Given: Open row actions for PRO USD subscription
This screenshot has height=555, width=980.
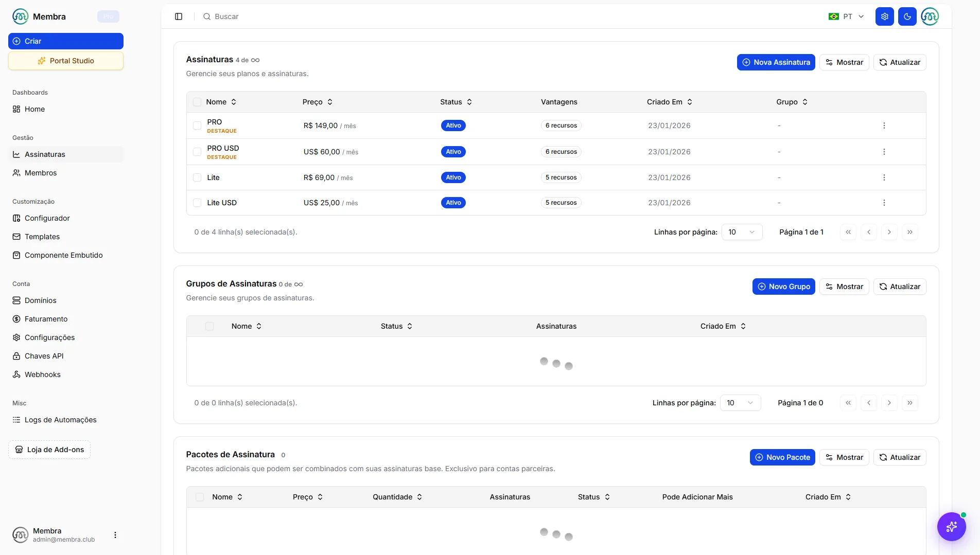Looking at the screenshot, I should click(884, 152).
